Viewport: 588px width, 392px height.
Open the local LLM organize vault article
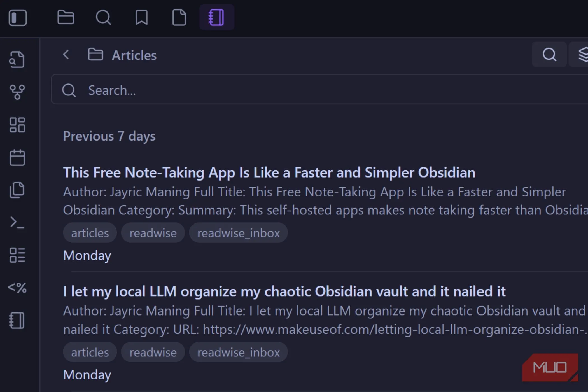tap(284, 291)
